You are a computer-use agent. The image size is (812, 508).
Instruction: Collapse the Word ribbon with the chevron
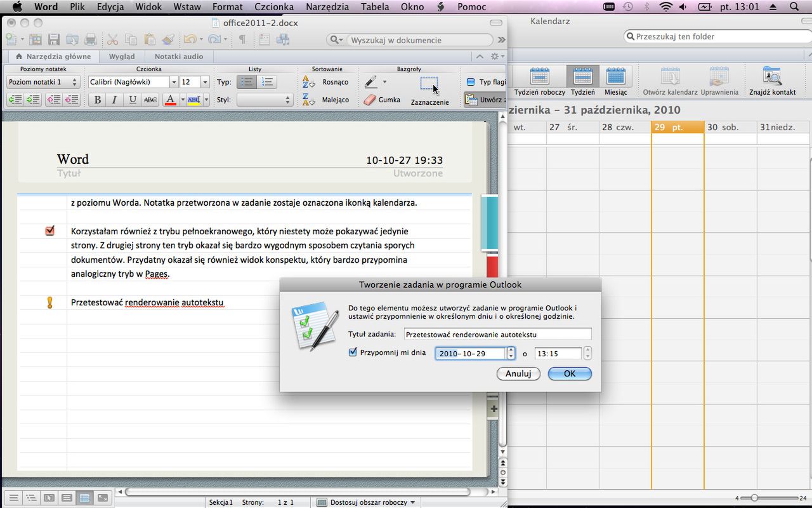click(x=480, y=57)
